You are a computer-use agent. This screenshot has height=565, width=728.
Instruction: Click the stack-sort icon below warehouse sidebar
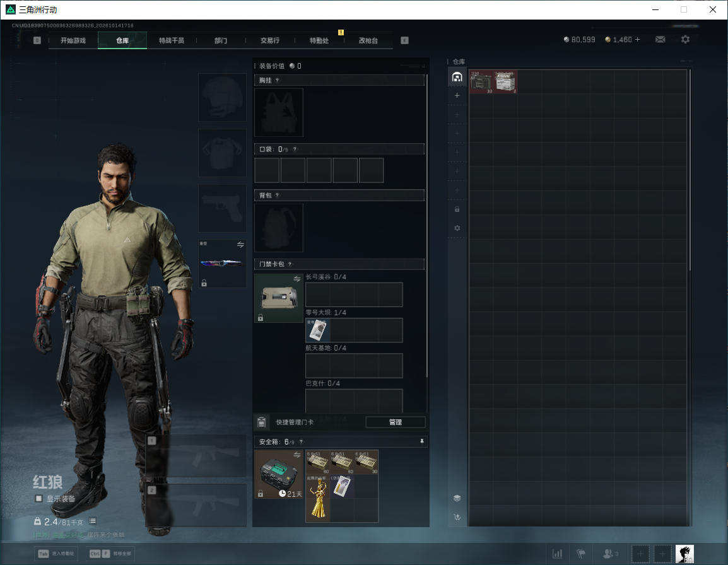(457, 498)
